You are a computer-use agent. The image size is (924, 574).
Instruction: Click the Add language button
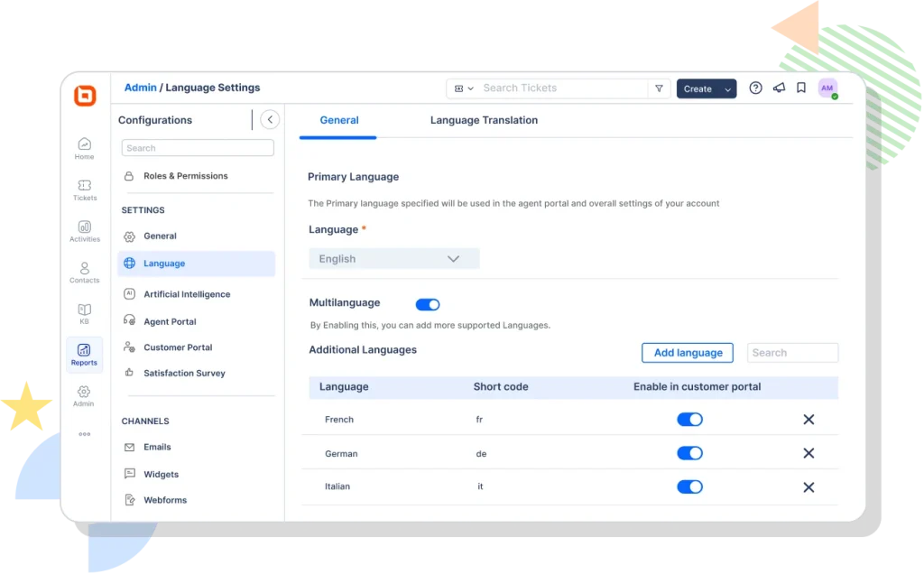click(687, 352)
